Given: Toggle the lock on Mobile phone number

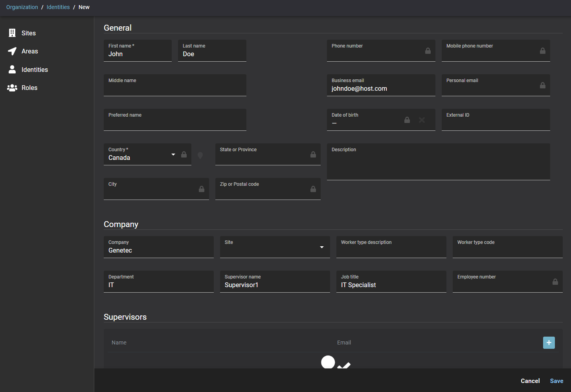Looking at the screenshot, I should coord(542,51).
